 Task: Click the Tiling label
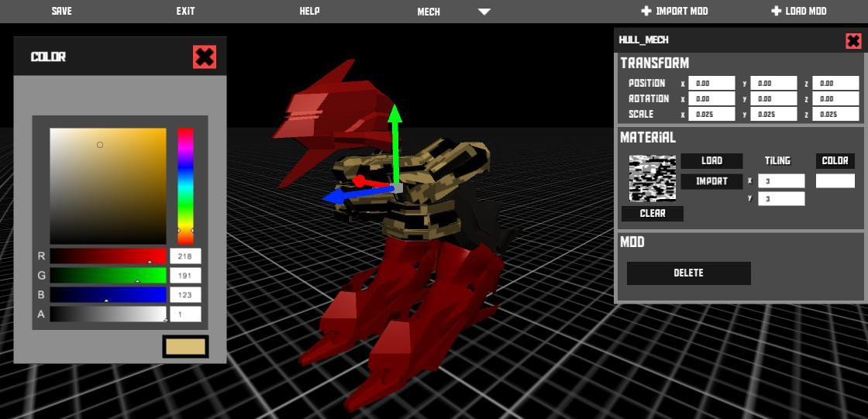(x=778, y=160)
